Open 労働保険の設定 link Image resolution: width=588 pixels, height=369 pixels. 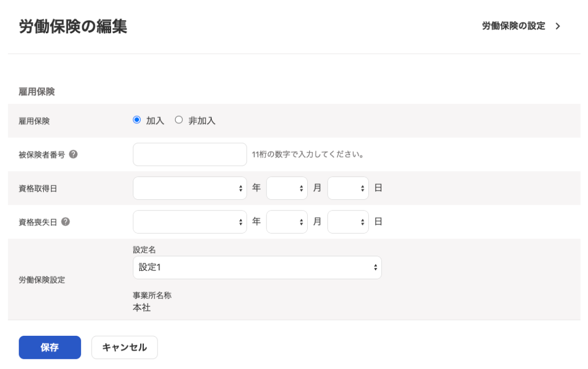point(513,26)
